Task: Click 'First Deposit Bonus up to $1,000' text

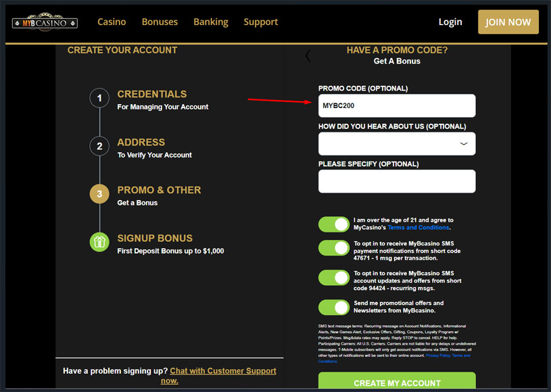Action: (170, 251)
